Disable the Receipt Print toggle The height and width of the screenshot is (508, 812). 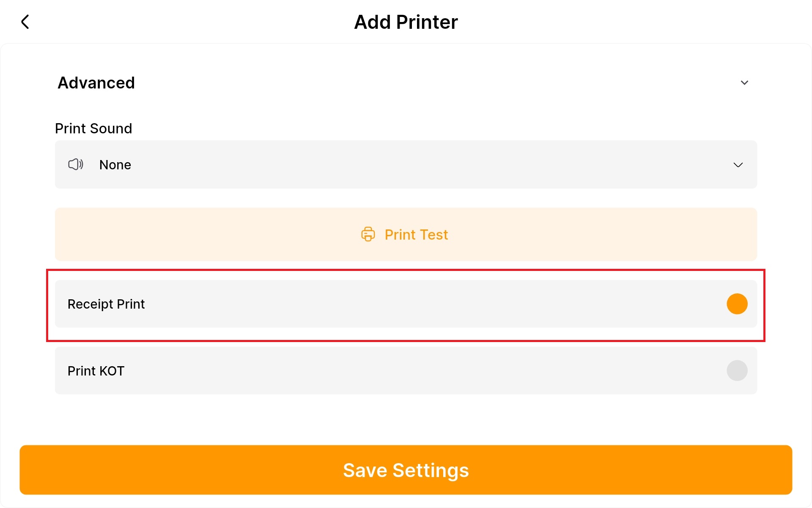coord(737,304)
